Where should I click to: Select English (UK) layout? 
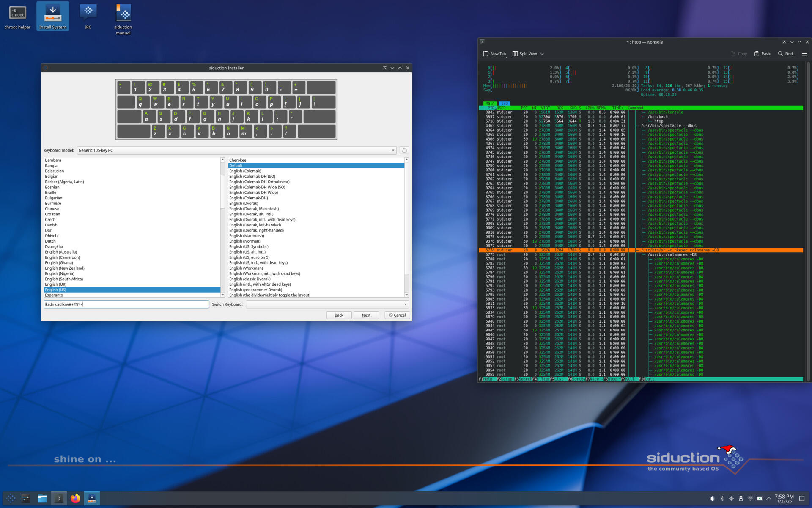132,284
